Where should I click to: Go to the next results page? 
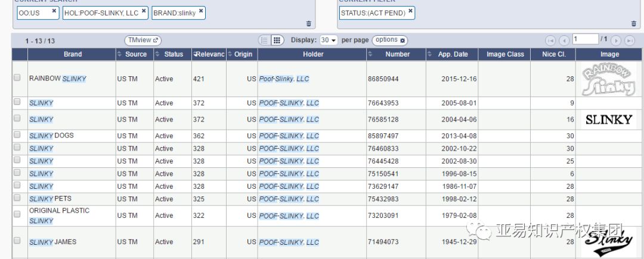coord(616,40)
